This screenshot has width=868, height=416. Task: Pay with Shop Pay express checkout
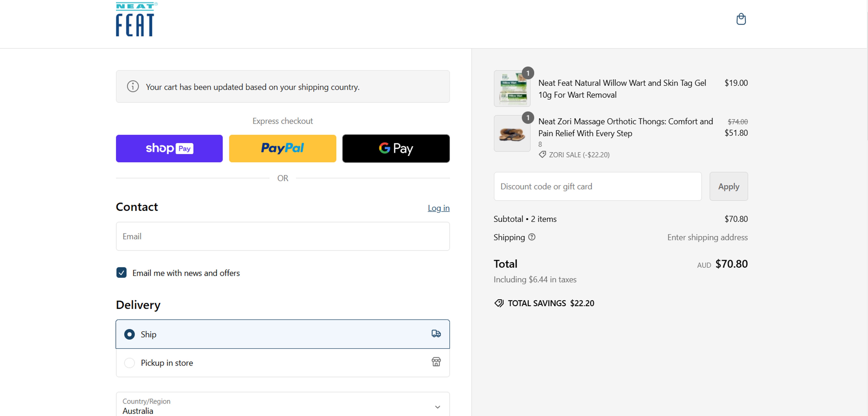pos(169,149)
